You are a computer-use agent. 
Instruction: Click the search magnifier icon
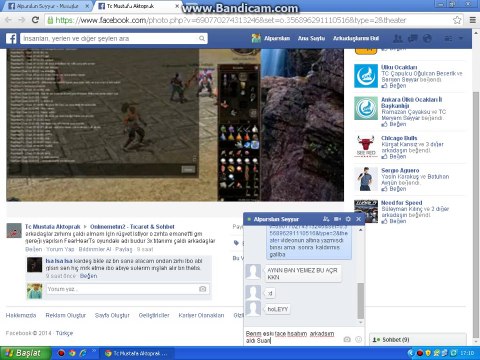pyautogui.click(x=202, y=39)
